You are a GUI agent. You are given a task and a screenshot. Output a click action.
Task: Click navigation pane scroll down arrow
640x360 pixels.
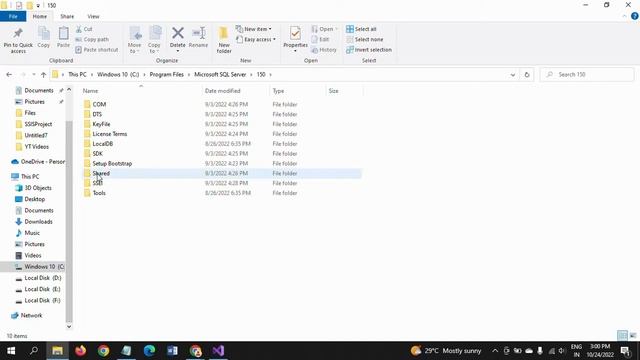(x=69, y=327)
